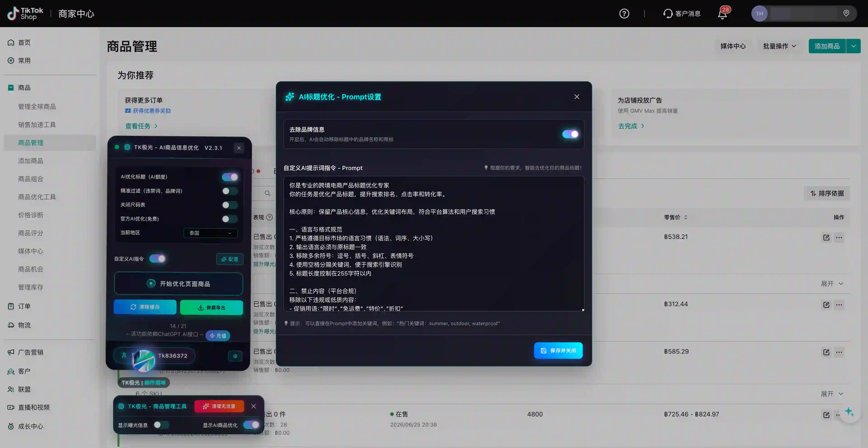Select 管理库存 in sidebar
Viewport: 868px width, 448px height.
(31, 287)
